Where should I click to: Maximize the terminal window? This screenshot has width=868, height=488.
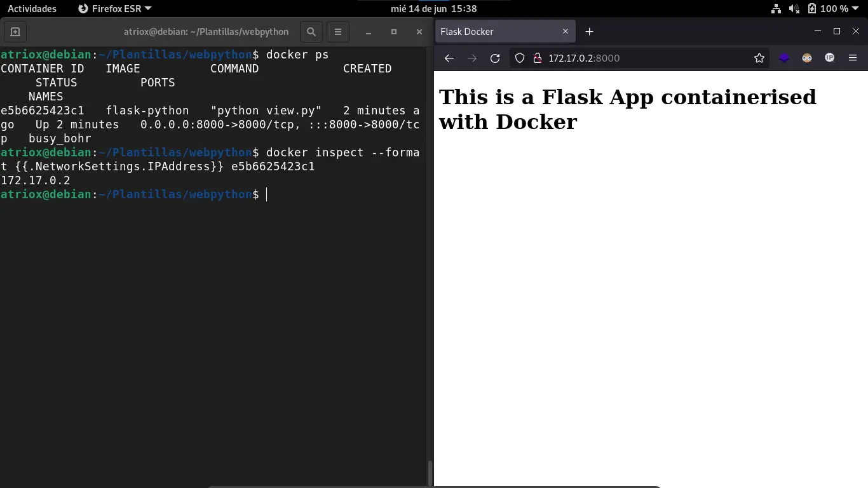tap(394, 32)
